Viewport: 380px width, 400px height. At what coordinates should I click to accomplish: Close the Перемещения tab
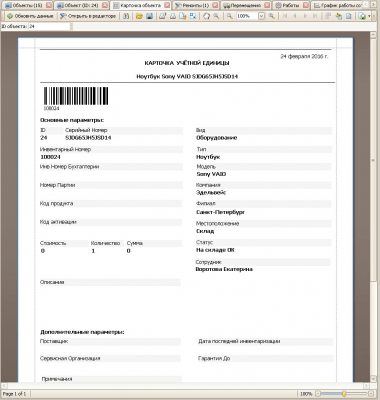pos(267,5)
